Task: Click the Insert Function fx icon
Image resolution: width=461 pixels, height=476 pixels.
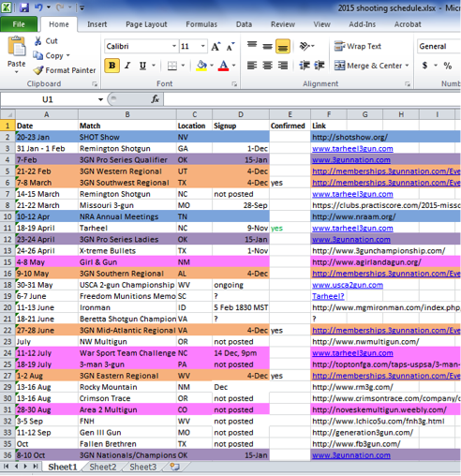Action: (156, 99)
